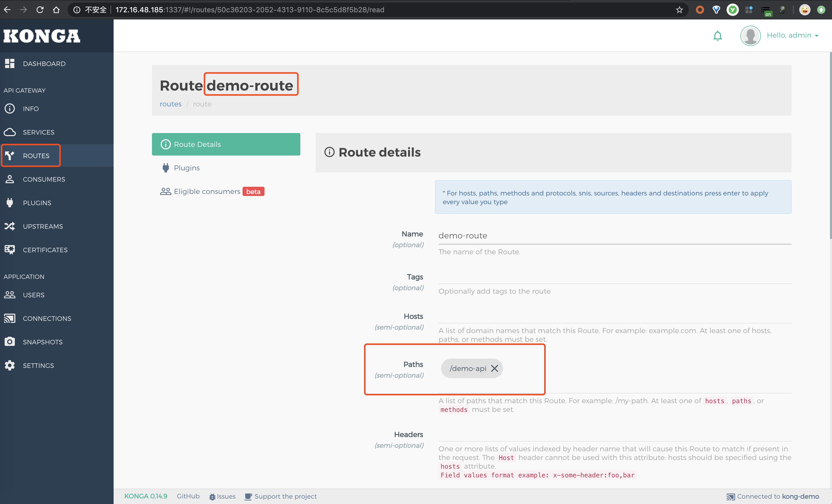
Task: Click the Headers input field
Action: [x=615, y=434]
